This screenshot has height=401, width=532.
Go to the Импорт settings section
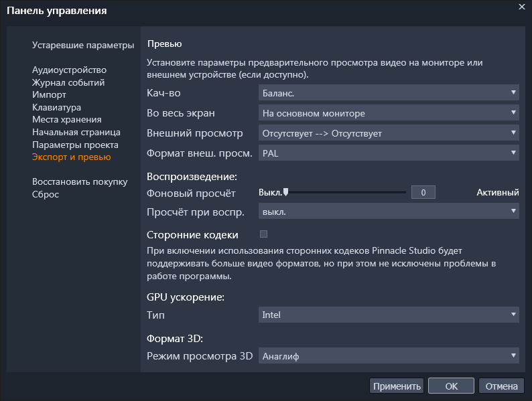(49, 95)
